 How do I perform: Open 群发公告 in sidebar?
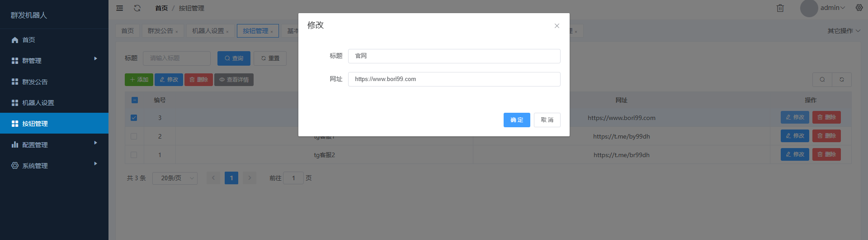pyautogui.click(x=54, y=82)
